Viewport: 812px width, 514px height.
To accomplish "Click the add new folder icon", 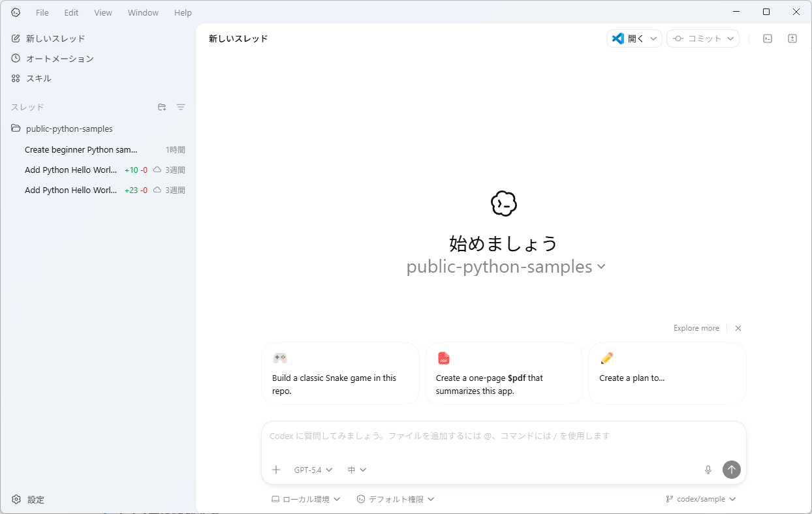I will 162,107.
